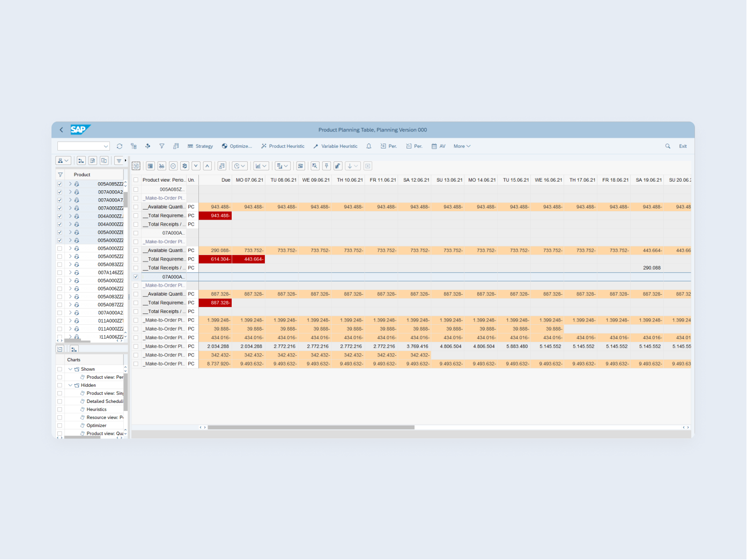Viewport: 747px width, 560px height.
Task: Run the Product Heuristic
Action: click(283, 146)
